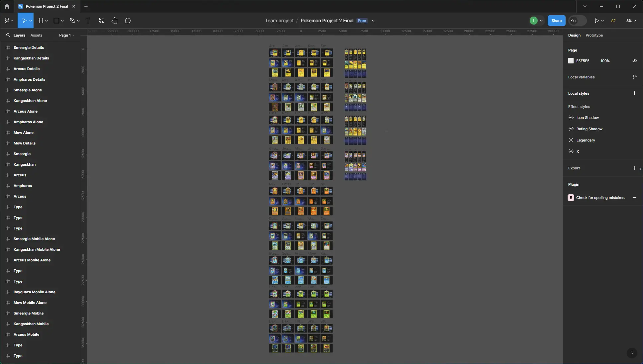This screenshot has height=364, width=643.
Task: Select the Frame tool
Action: (41, 21)
